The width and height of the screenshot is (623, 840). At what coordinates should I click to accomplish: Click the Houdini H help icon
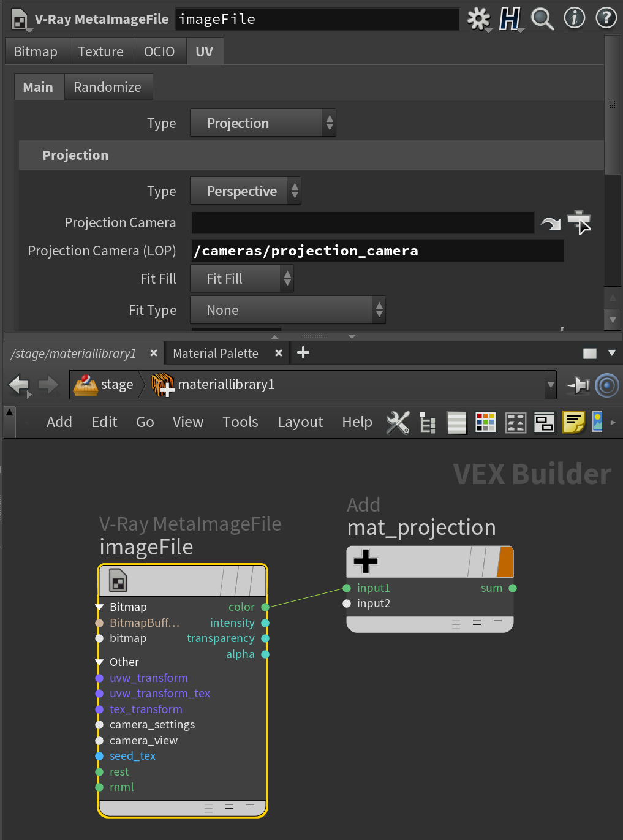(x=510, y=19)
